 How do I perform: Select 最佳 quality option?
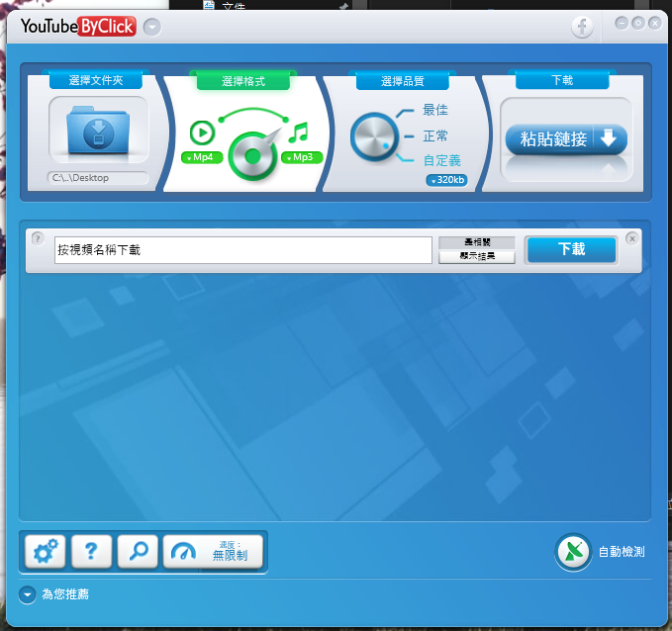pyautogui.click(x=435, y=110)
